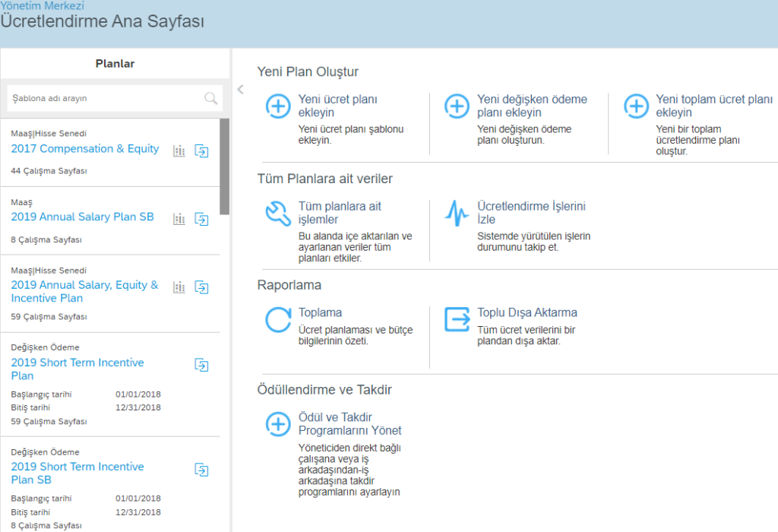Select the Planlar panel header
The image size is (778, 532).
[x=115, y=64]
